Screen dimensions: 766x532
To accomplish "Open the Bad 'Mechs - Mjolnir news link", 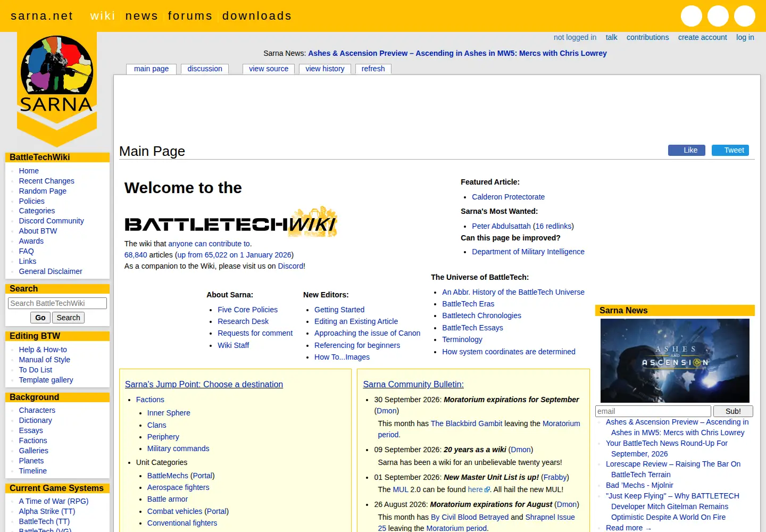I will tap(639, 485).
